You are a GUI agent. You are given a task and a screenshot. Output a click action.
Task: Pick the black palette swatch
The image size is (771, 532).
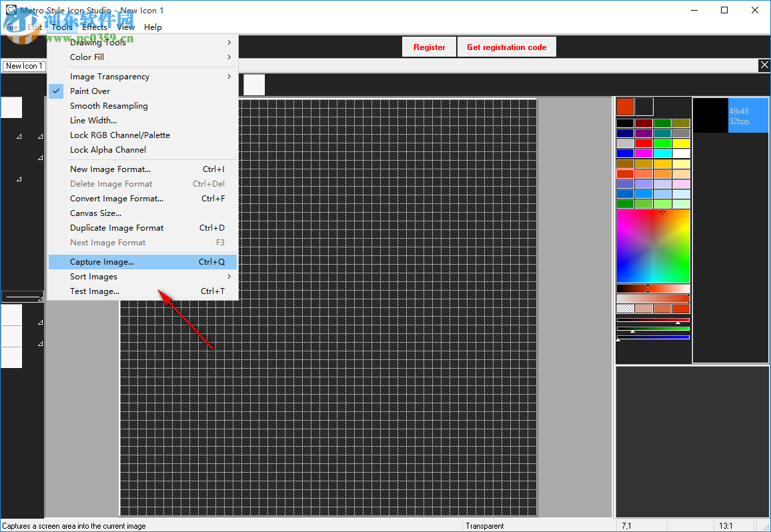pos(625,123)
